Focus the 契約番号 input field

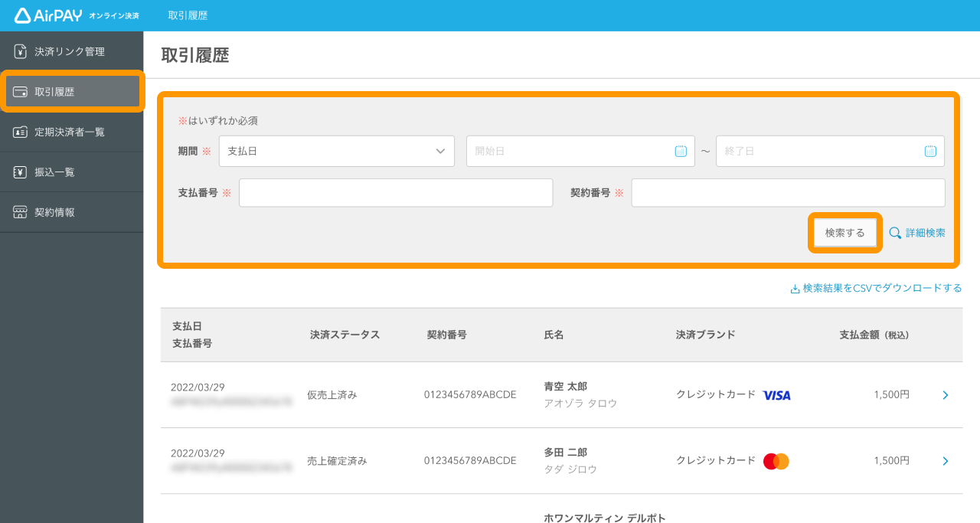(x=788, y=193)
